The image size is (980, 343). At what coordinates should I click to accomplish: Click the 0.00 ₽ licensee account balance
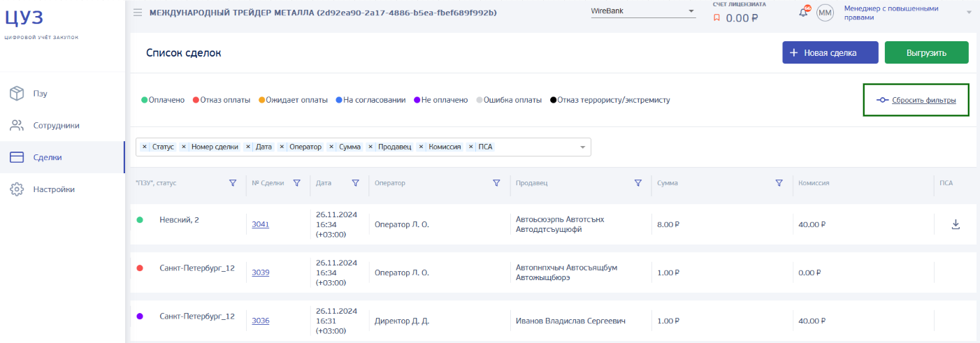(742, 18)
